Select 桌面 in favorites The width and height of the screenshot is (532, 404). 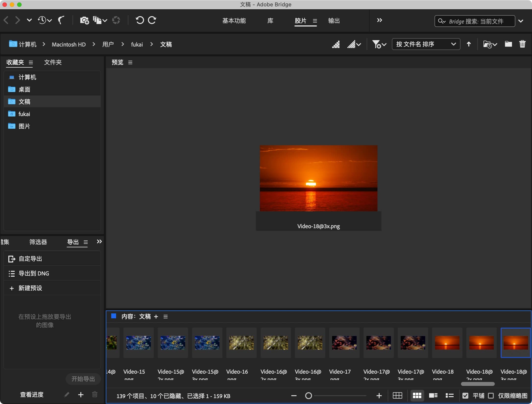(52, 90)
